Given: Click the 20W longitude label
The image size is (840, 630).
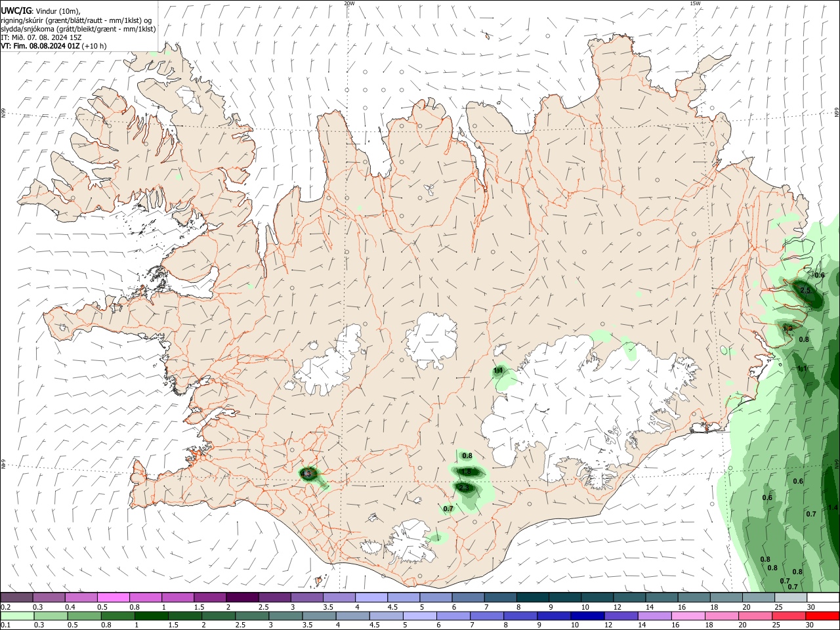Looking at the screenshot, I should point(349,3).
